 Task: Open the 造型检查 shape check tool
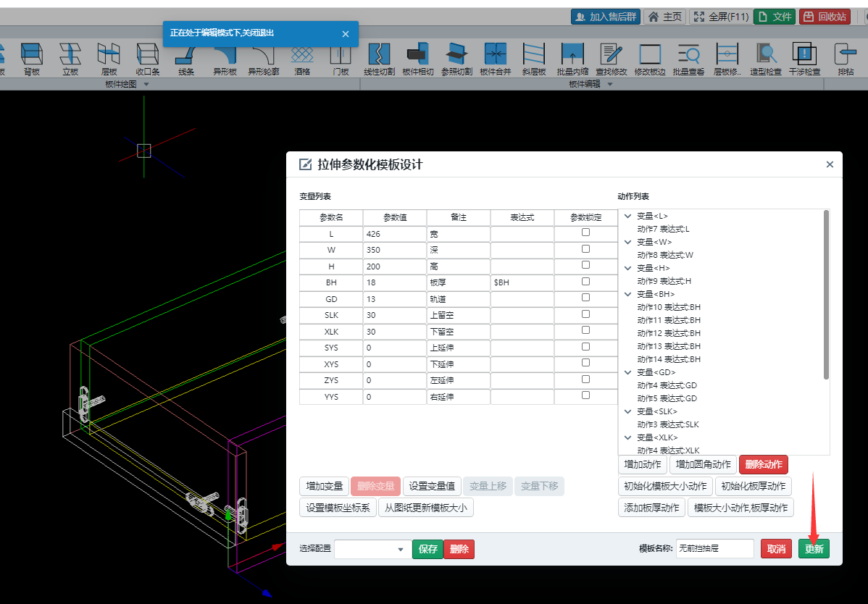[x=766, y=58]
